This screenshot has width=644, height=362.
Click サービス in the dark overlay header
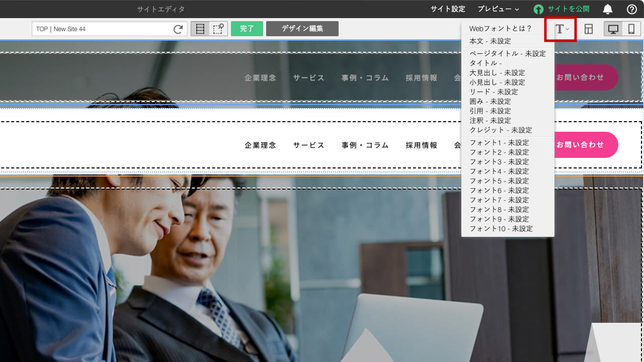click(309, 77)
